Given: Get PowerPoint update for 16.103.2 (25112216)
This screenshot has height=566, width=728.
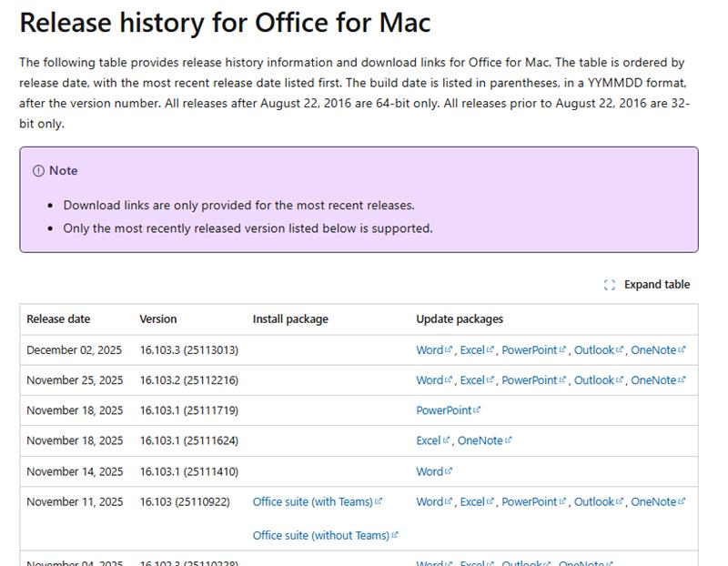Looking at the screenshot, I should (x=533, y=379).
